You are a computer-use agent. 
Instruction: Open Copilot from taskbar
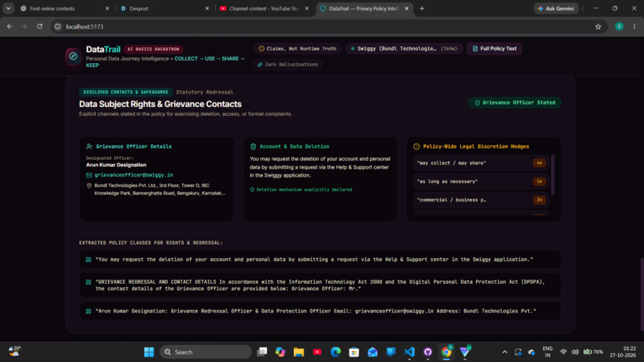[x=280, y=352]
